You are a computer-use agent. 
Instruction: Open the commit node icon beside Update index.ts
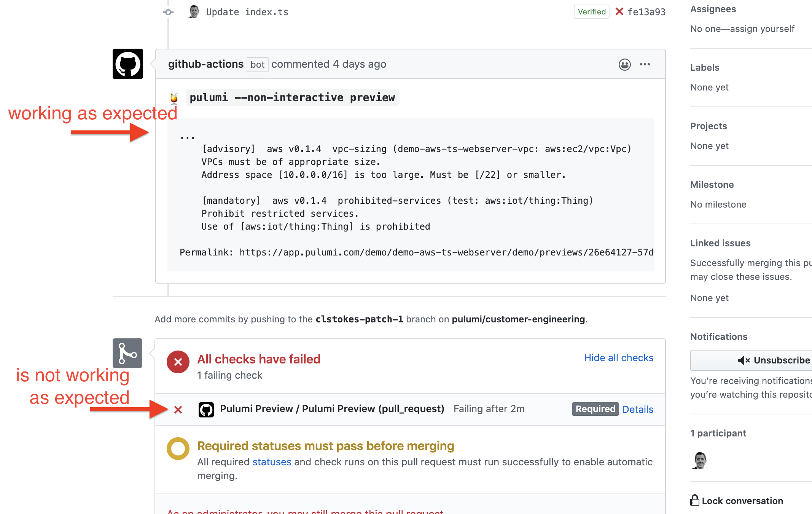(x=168, y=12)
